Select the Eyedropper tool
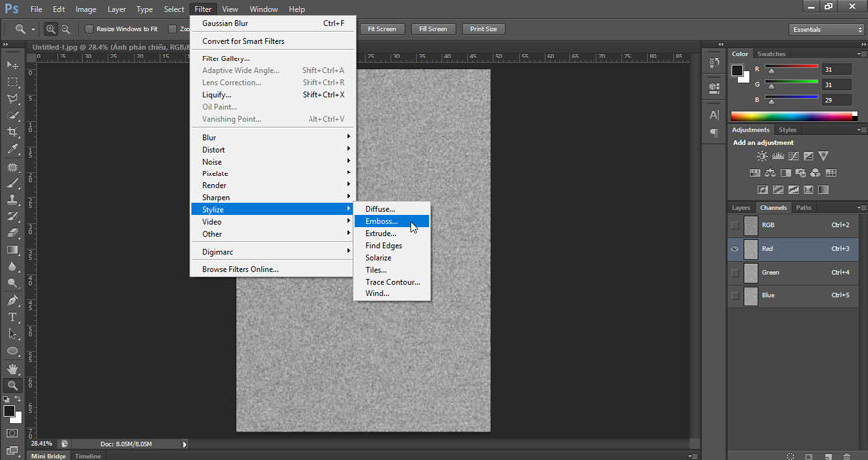Screen dimensions: 868x460 click(x=12, y=149)
